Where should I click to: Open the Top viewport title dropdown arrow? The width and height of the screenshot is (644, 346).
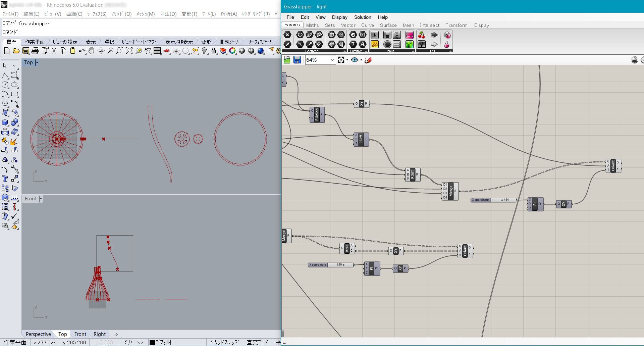coord(37,62)
